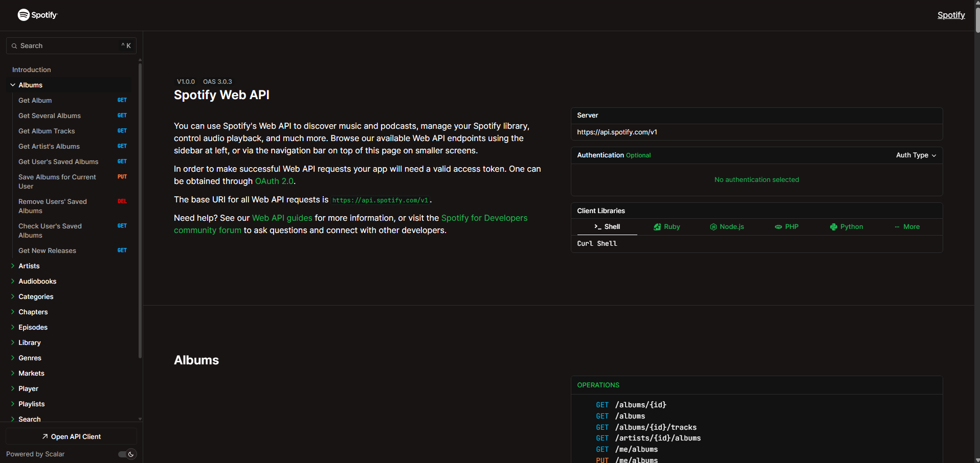Expand the Playlists section in sidebar
The height and width of the screenshot is (463, 980).
point(13,404)
